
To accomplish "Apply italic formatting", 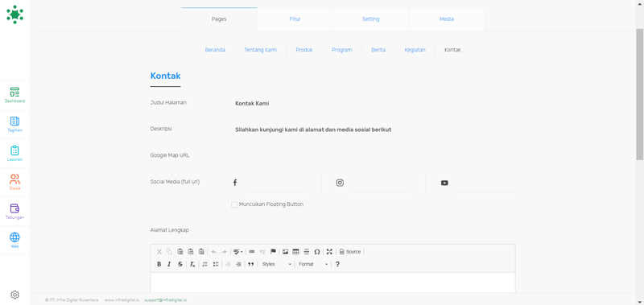I will [169, 265].
